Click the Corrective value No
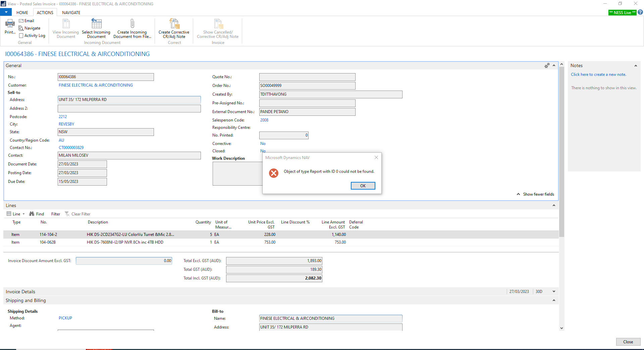644x350 pixels. 263,144
